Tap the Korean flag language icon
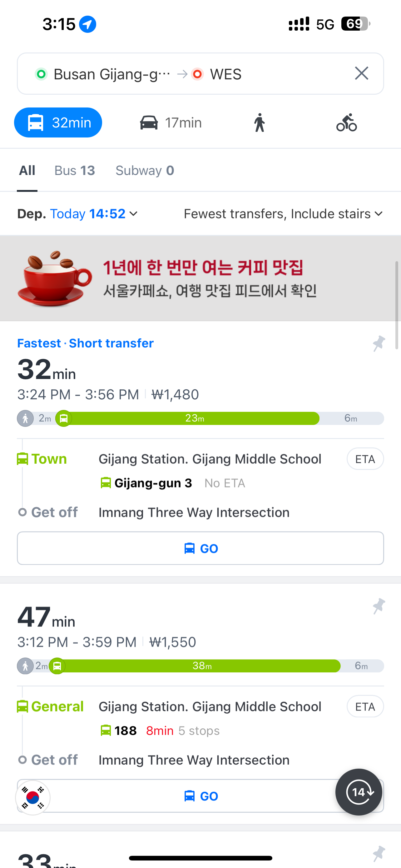This screenshot has height=868, width=401. [x=33, y=798]
